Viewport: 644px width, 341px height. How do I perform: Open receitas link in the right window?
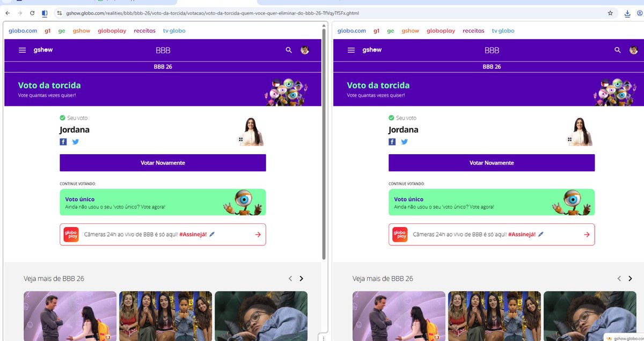point(474,31)
